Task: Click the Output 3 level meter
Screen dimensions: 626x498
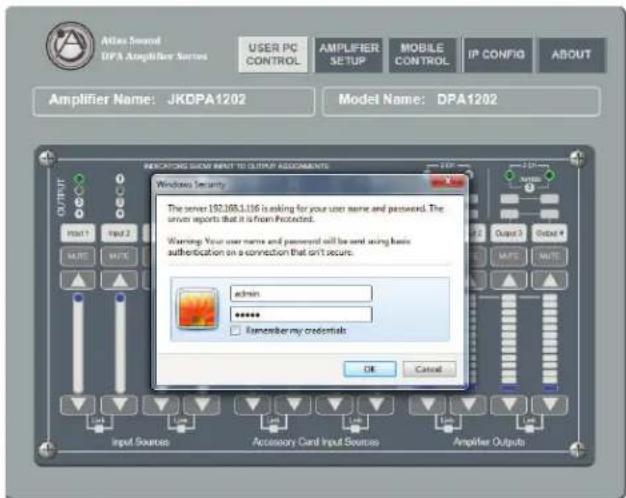Action: coord(509,342)
